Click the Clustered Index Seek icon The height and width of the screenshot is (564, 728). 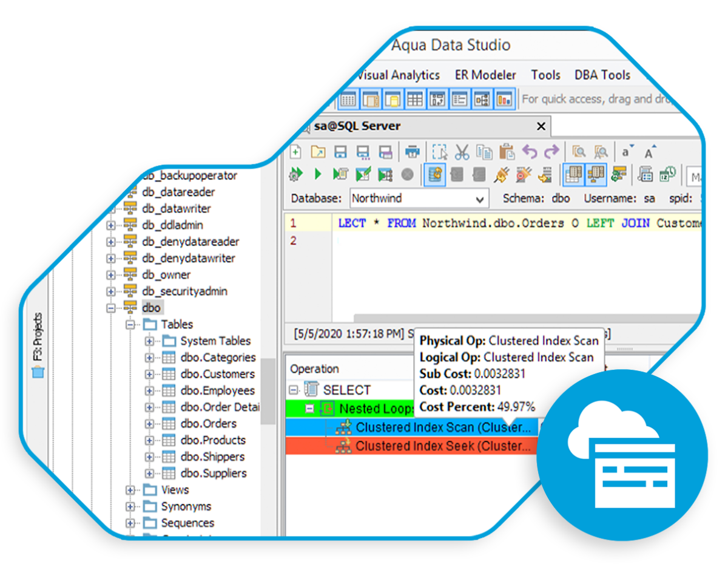[344, 446]
